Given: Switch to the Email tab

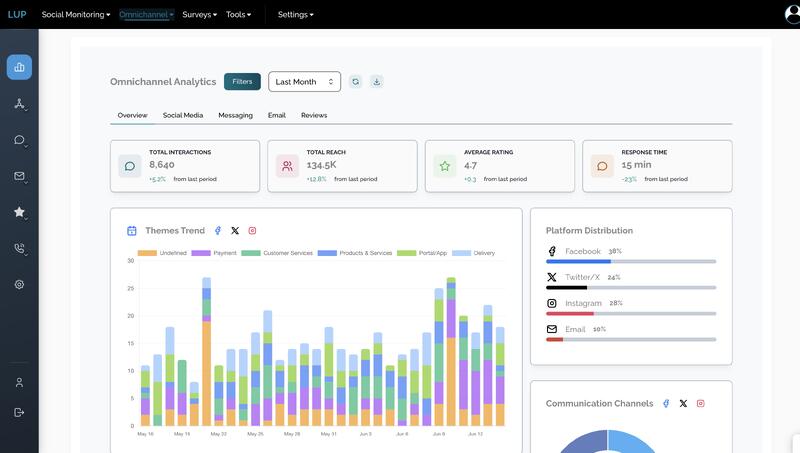Looking at the screenshot, I should click(x=277, y=115).
